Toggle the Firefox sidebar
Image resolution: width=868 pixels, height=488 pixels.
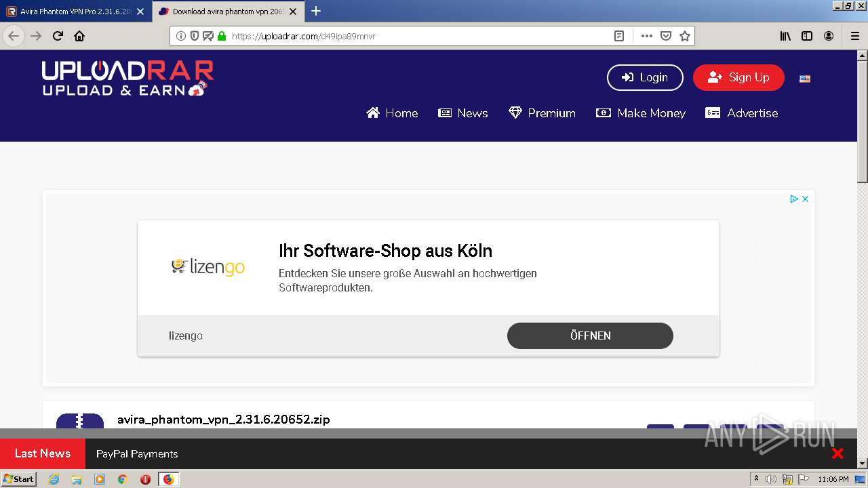point(807,36)
